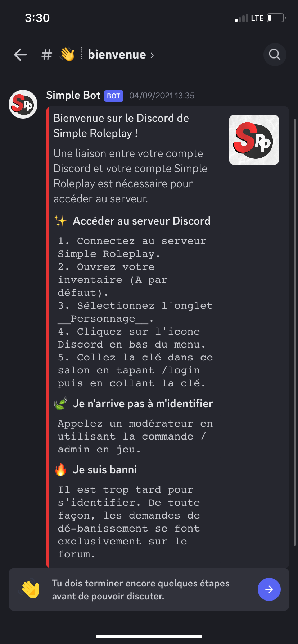Screen dimensions: 298x644
Task: Tap the red embed accent bar
Action: (x=48, y=337)
